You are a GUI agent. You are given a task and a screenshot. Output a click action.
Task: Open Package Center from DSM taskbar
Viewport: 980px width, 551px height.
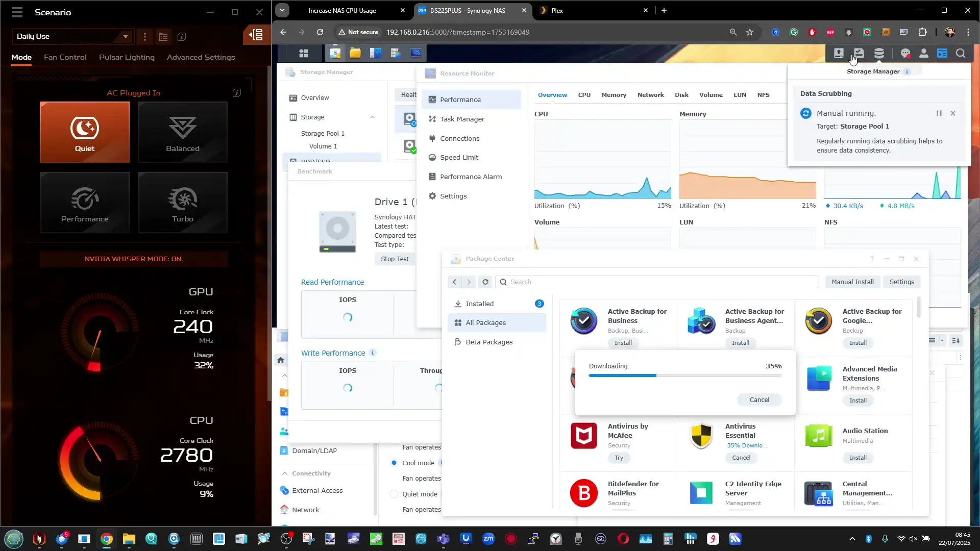pos(335,53)
